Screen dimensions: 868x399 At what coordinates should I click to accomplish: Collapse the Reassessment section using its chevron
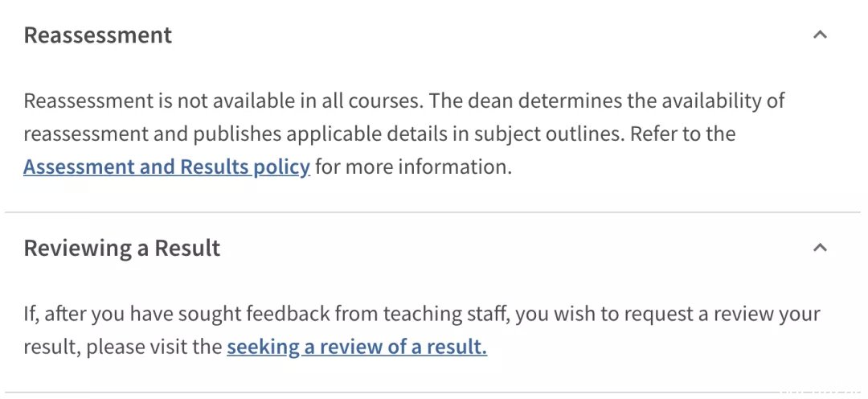click(820, 35)
